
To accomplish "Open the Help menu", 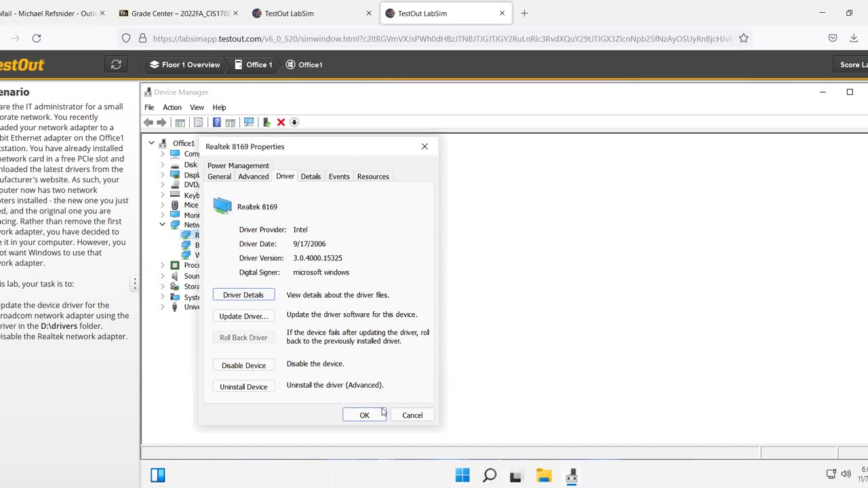I will [x=219, y=107].
